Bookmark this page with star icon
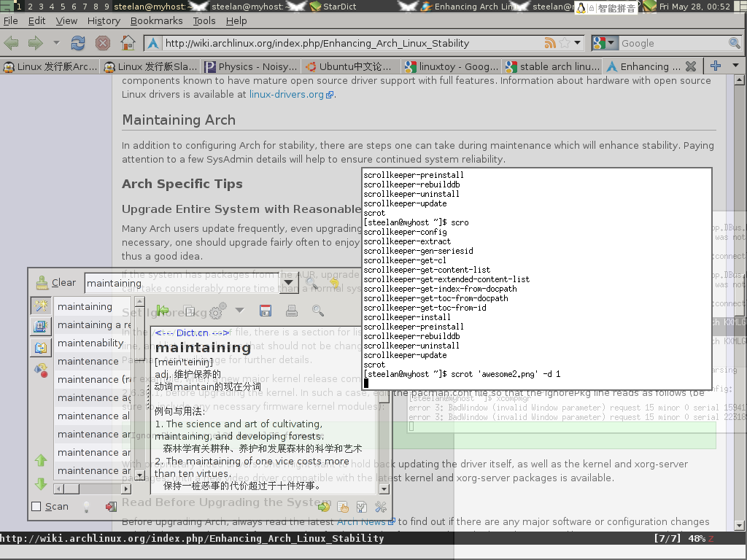This screenshot has width=747, height=560. tap(565, 43)
